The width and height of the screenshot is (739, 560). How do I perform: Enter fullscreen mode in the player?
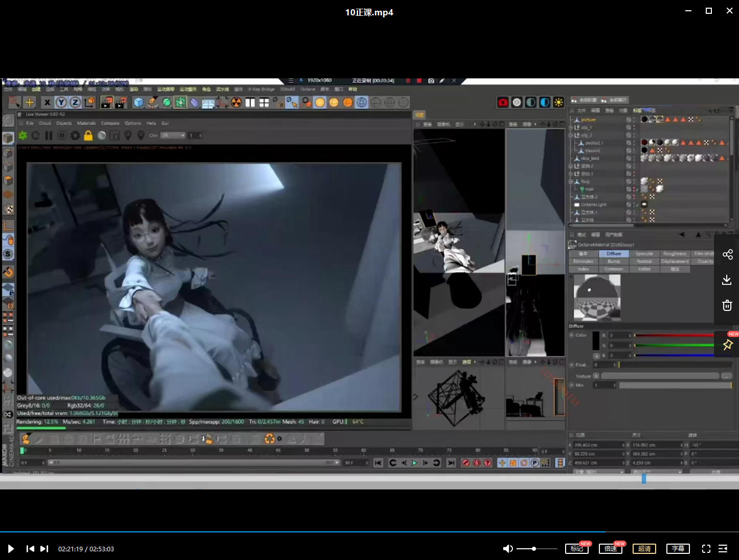pyautogui.click(x=706, y=549)
